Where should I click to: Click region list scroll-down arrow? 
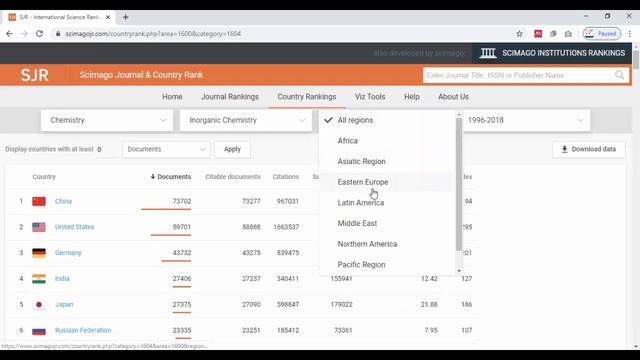pos(459,271)
